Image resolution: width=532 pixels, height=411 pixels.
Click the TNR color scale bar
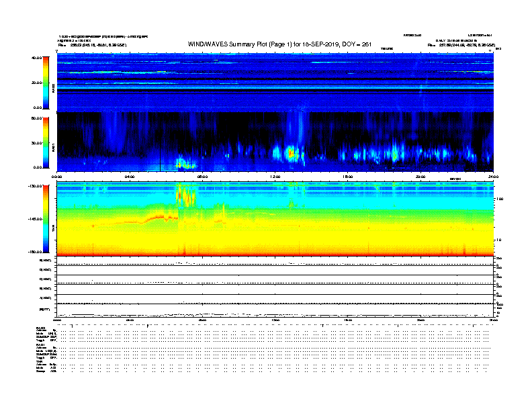tap(46, 219)
